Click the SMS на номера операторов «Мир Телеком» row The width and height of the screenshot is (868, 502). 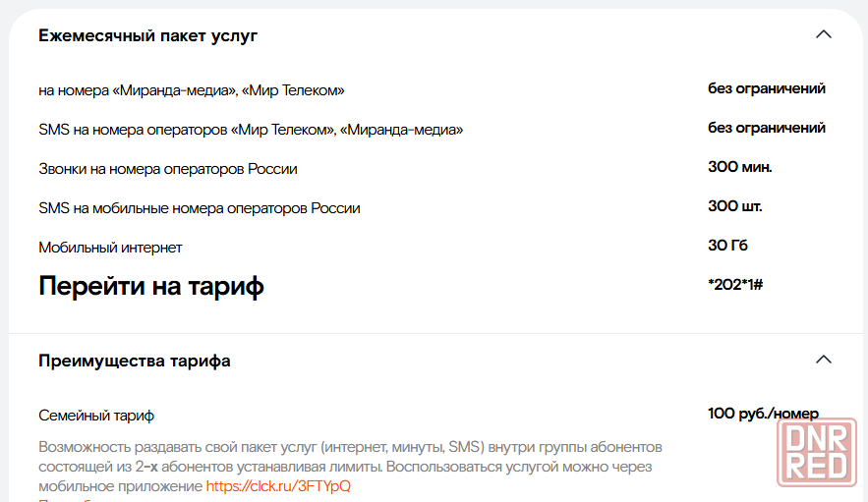(x=251, y=130)
